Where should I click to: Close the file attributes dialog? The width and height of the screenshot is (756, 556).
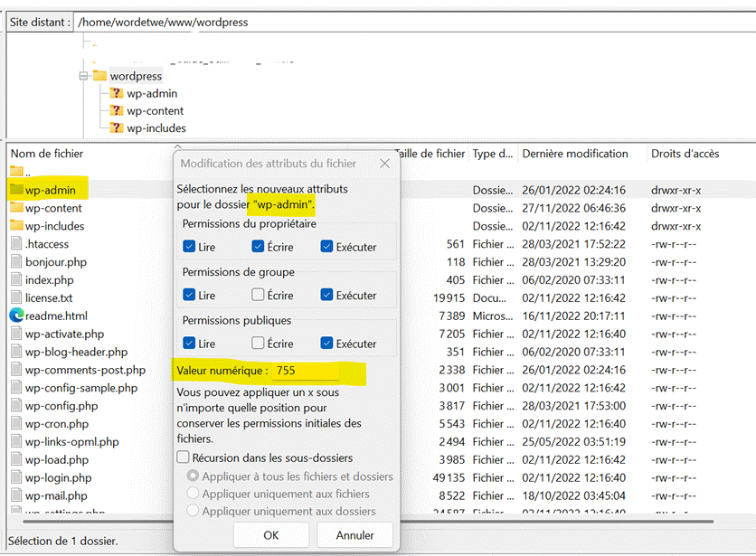tap(384, 164)
